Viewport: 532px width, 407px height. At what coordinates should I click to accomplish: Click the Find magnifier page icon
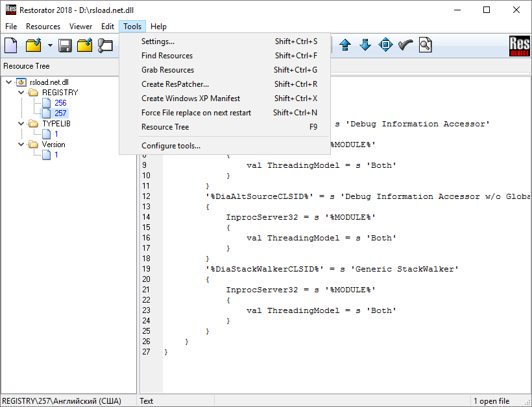425,45
